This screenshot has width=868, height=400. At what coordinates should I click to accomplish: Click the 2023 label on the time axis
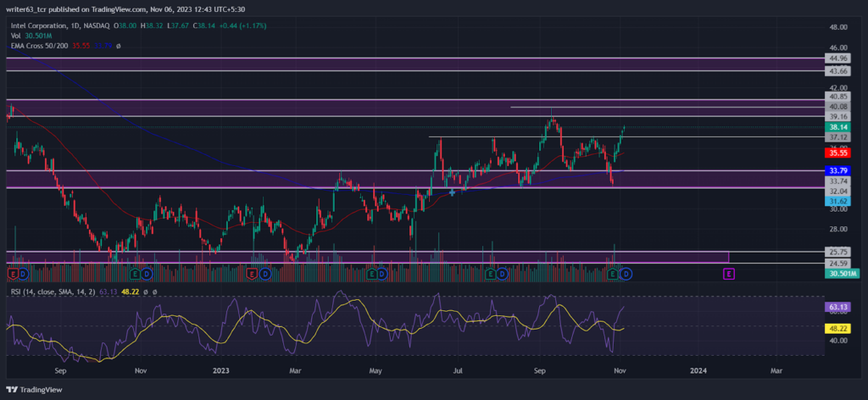(220, 370)
